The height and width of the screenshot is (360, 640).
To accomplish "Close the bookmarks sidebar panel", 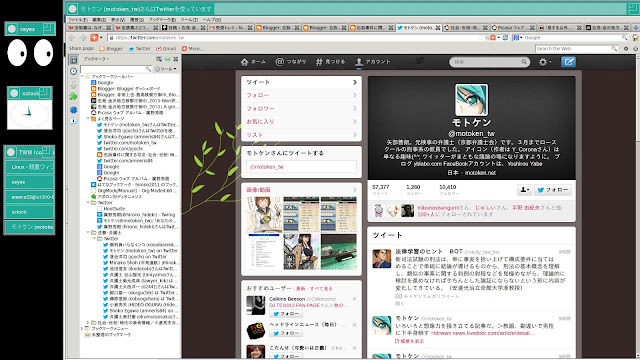I will click(176, 59).
